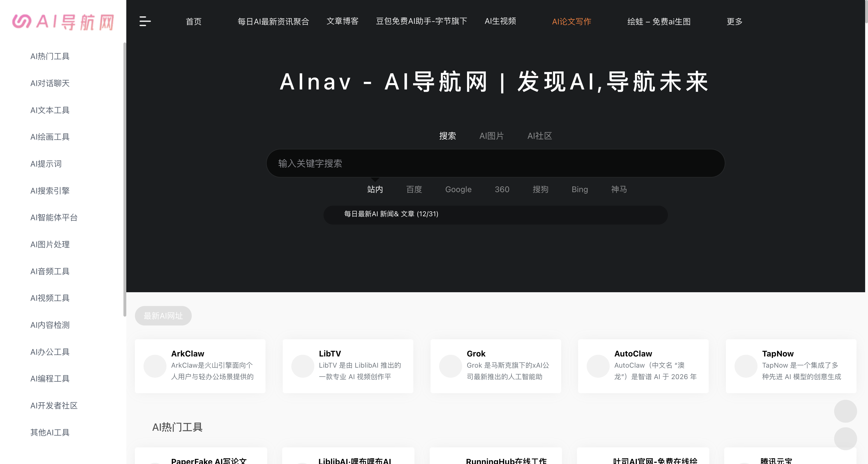Screen dimensions: 868x464
Task: Open 文章博客 from the navigation bar
Action: pos(342,21)
